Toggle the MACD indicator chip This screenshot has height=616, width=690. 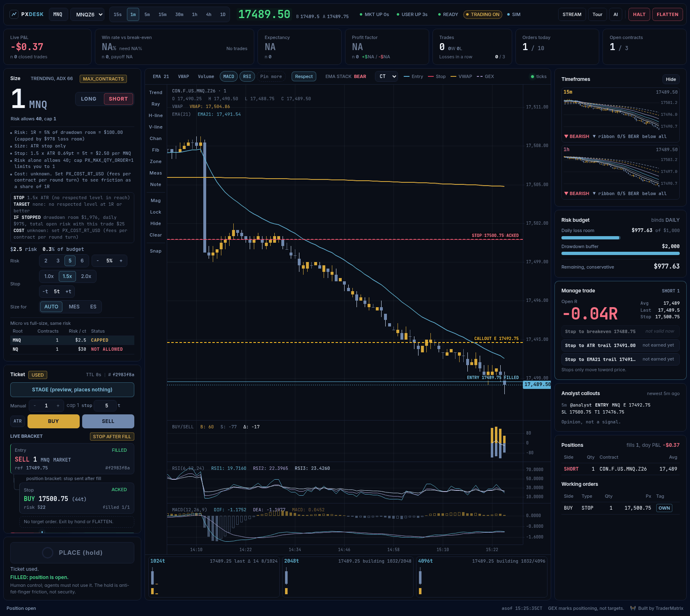pyautogui.click(x=229, y=76)
